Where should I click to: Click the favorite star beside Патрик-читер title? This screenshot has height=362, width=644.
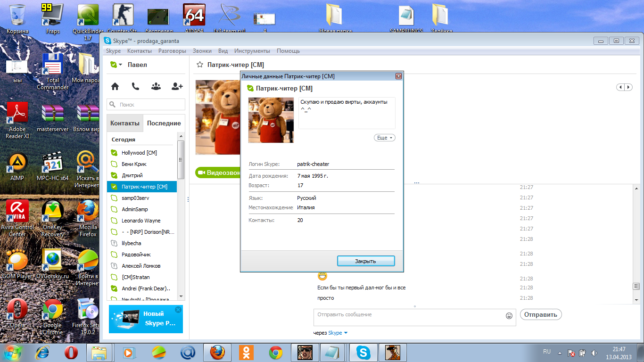pyautogui.click(x=200, y=65)
